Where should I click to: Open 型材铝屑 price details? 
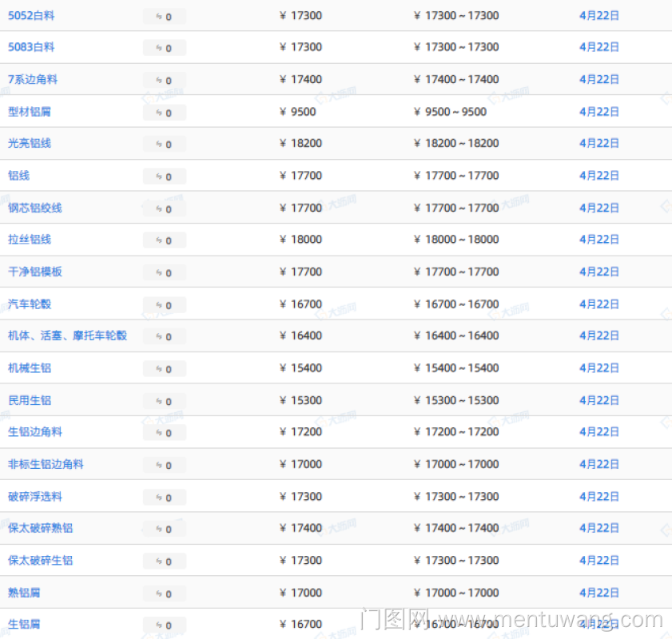click(x=30, y=112)
